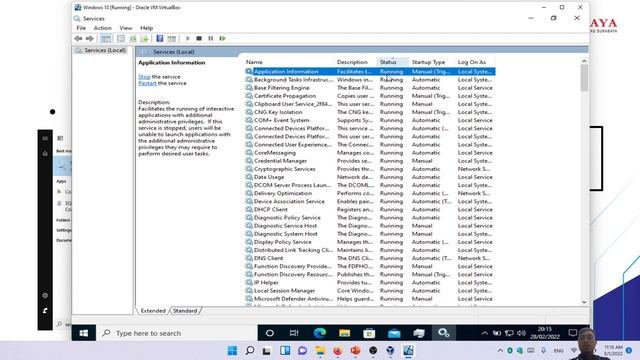Image resolution: width=640 pixels, height=360 pixels.
Task: Open Task View in VM taskbar
Action: click(x=294, y=333)
